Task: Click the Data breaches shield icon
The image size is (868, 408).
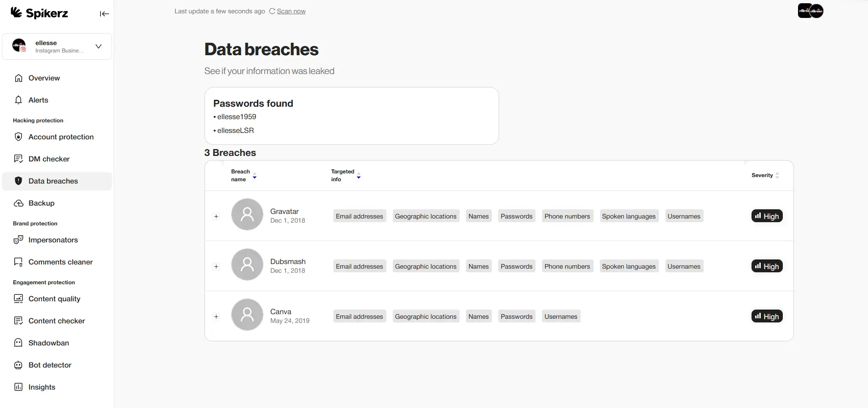Action: [x=18, y=181]
